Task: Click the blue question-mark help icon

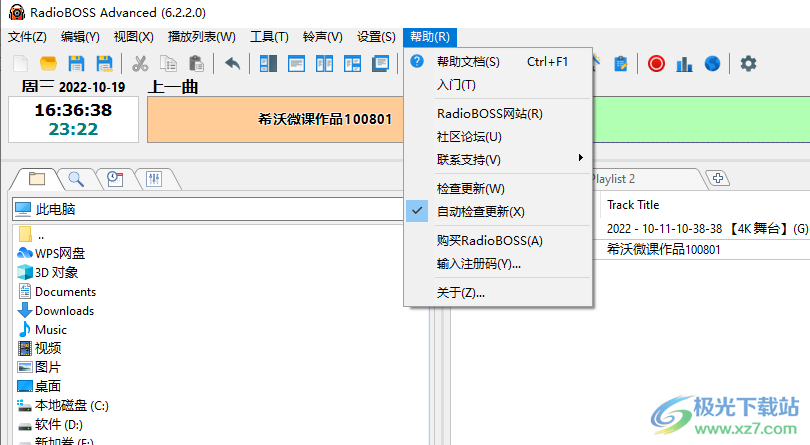Action: tap(417, 62)
